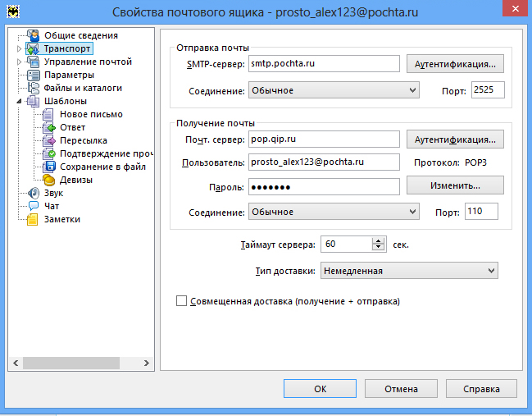Open the sending Соединение dropdown
Image resolution: width=532 pixels, height=416 pixels.
[412, 89]
